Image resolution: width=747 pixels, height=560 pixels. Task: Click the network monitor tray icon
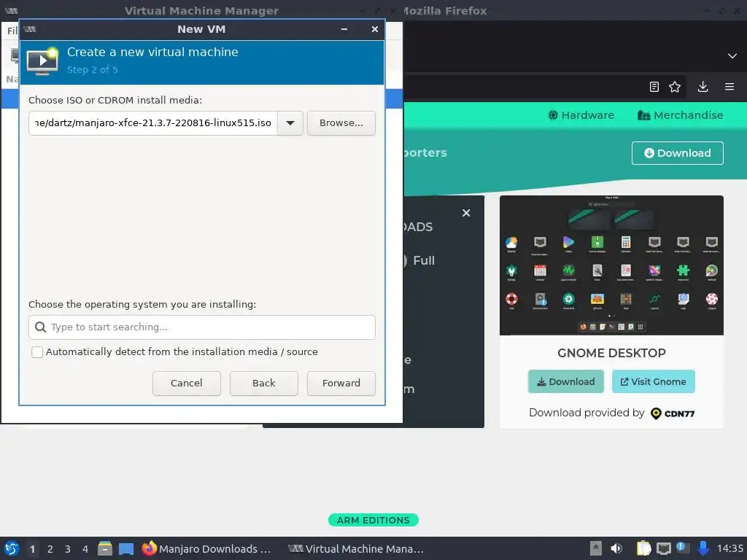point(664,549)
